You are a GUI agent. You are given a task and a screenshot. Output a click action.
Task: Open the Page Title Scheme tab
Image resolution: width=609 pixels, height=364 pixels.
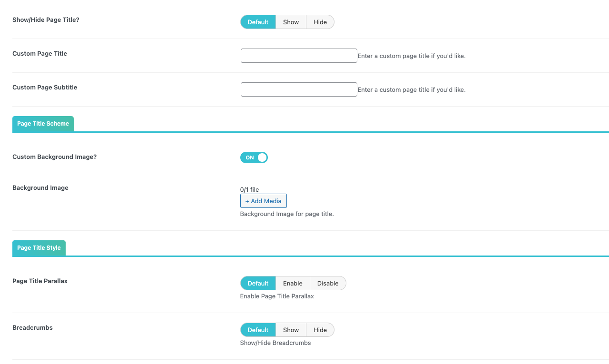[43, 124]
